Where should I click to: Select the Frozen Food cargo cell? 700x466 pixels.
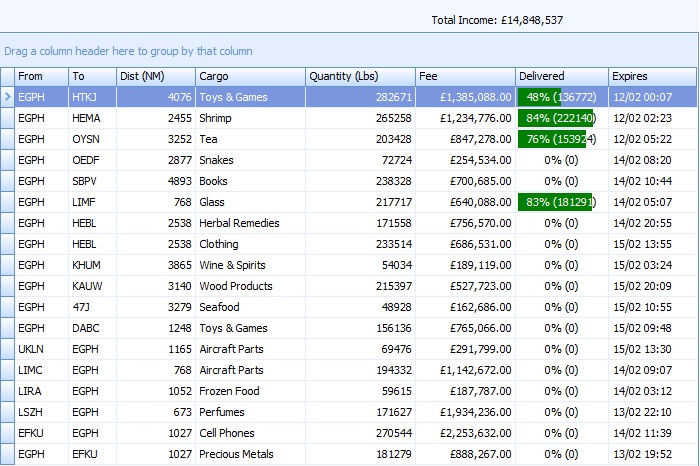pos(250,391)
